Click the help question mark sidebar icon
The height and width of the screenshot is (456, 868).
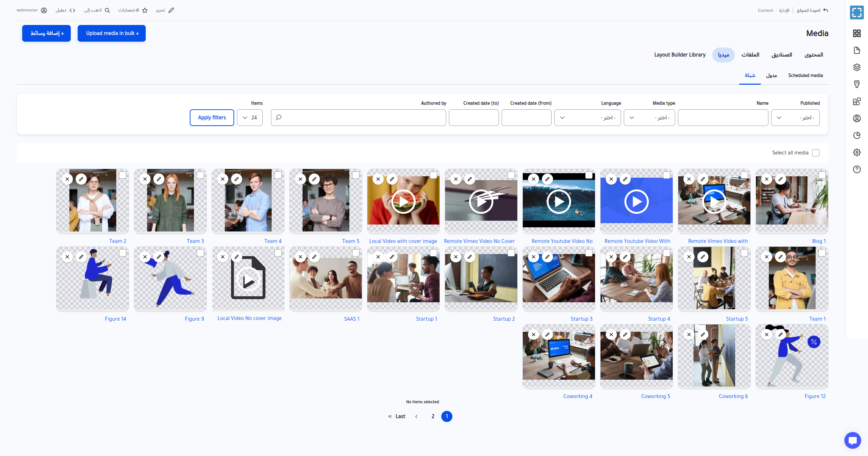click(x=857, y=169)
